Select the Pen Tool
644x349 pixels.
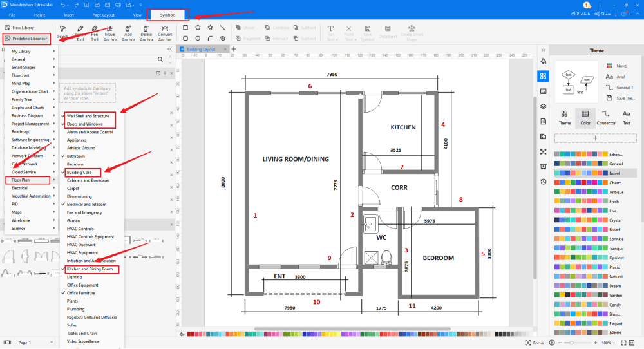click(95, 33)
